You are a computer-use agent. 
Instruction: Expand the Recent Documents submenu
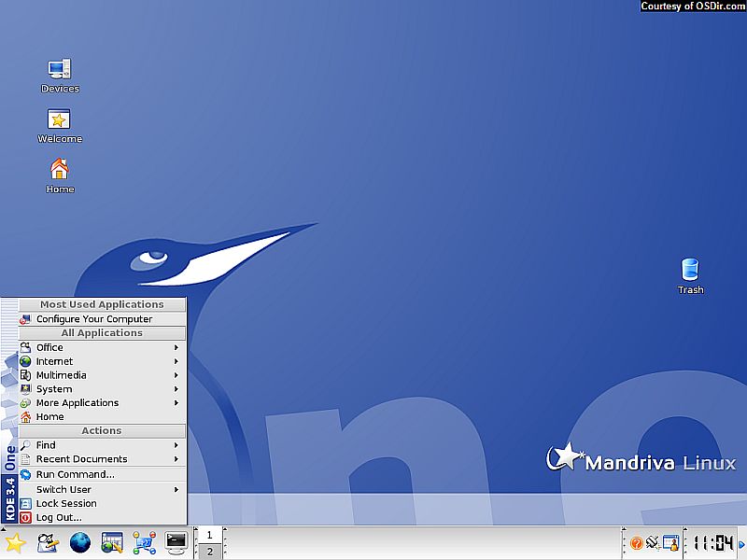coord(102,459)
